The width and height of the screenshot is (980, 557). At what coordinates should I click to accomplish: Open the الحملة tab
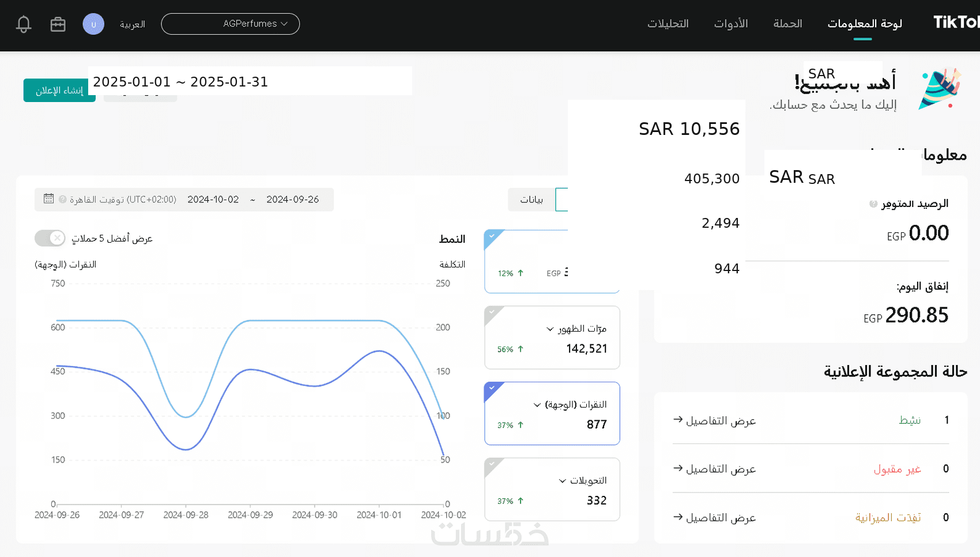click(x=787, y=24)
